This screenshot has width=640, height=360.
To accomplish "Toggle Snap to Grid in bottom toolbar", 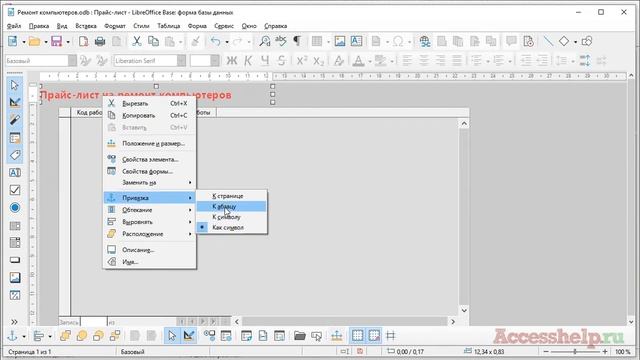I will (374, 336).
